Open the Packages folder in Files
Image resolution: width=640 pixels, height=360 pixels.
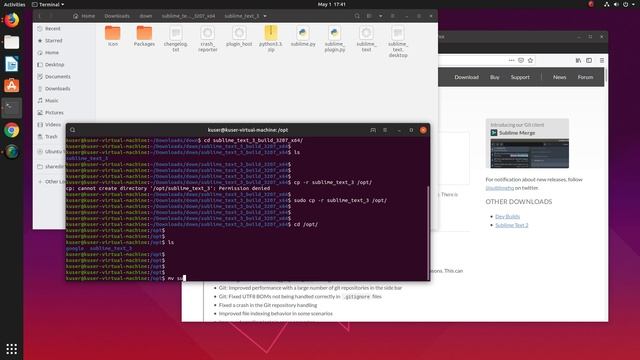144,36
